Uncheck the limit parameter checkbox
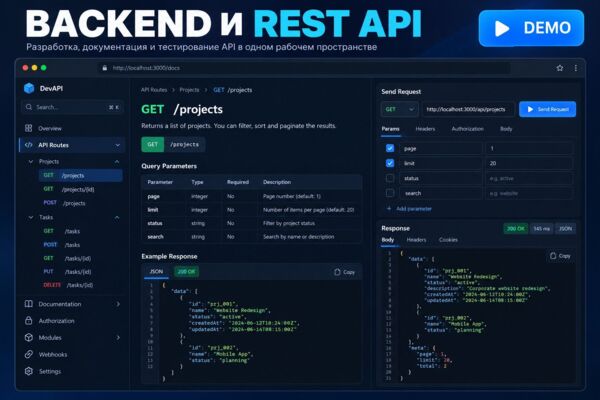This screenshot has height=400, width=600. (390, 163)
